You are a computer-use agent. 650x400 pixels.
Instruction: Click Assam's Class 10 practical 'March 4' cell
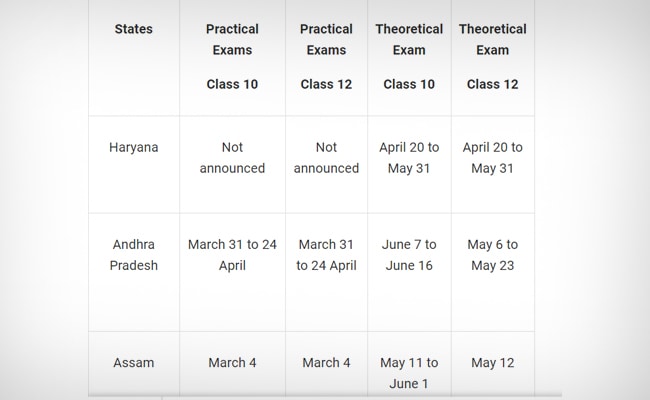click(232, 363)
